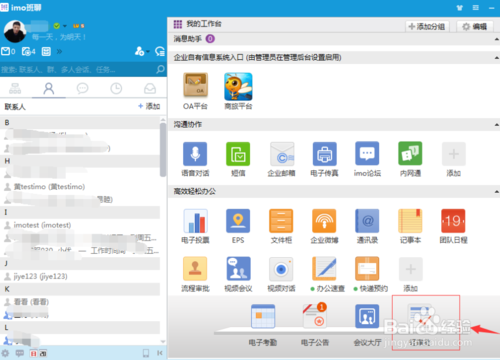The width and height of the screenshot is (500, 360).
Task: Open the 商旅平台 bee icon
Action: pyautogui.click(x=238, y=86)
